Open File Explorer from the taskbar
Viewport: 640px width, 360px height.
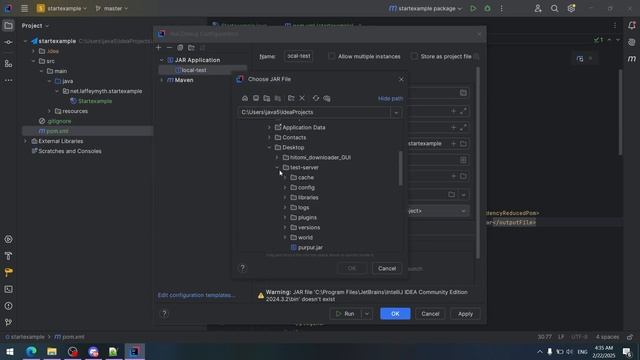pos(52,351)
